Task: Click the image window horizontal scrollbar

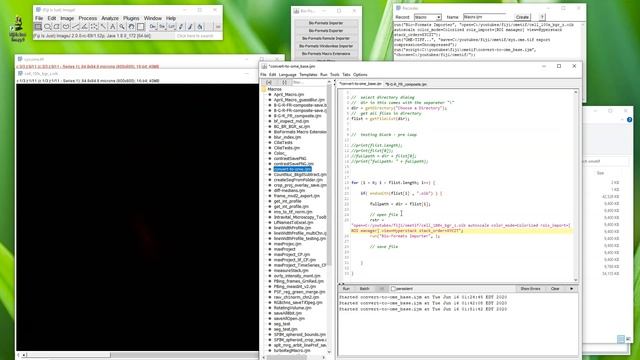Action: [137, 355]
